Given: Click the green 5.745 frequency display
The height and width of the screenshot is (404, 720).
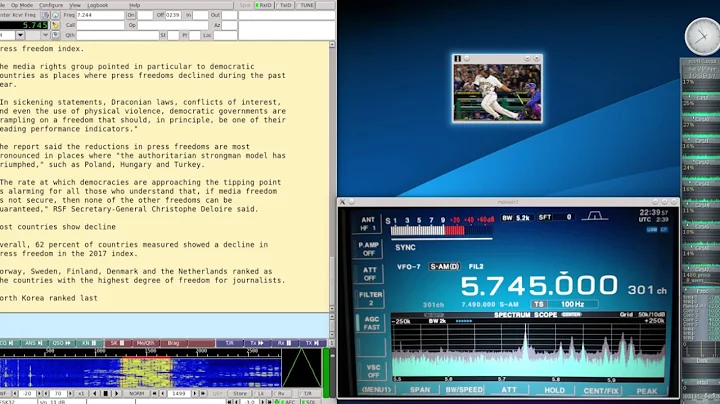Looking at the screenshot, I should (24, 25).
